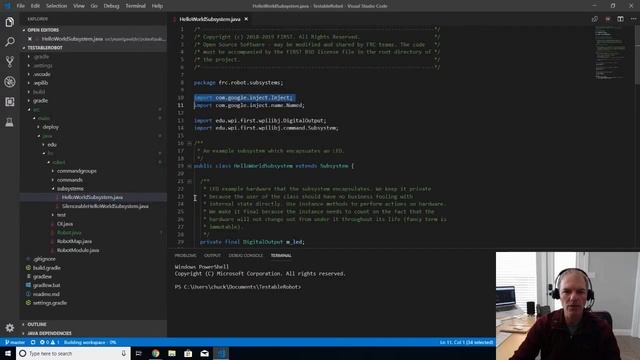The image size is (640, 360).
Task: Open SilenceableHelloWorldSubsystem.java in the tree
Action: click(x=105, y=206)
